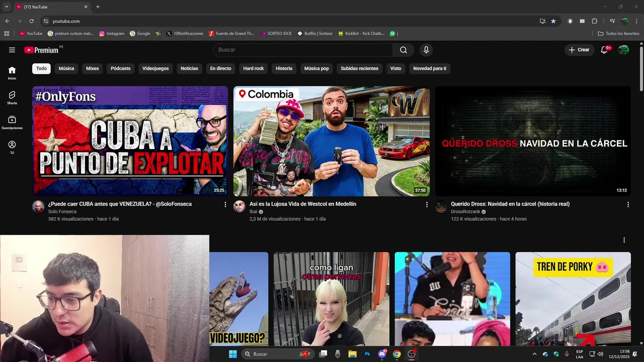Open the YouTube hamburger guide menu
Image resolution: width=644 pixels, height=362 pixels.
point(12,50)
